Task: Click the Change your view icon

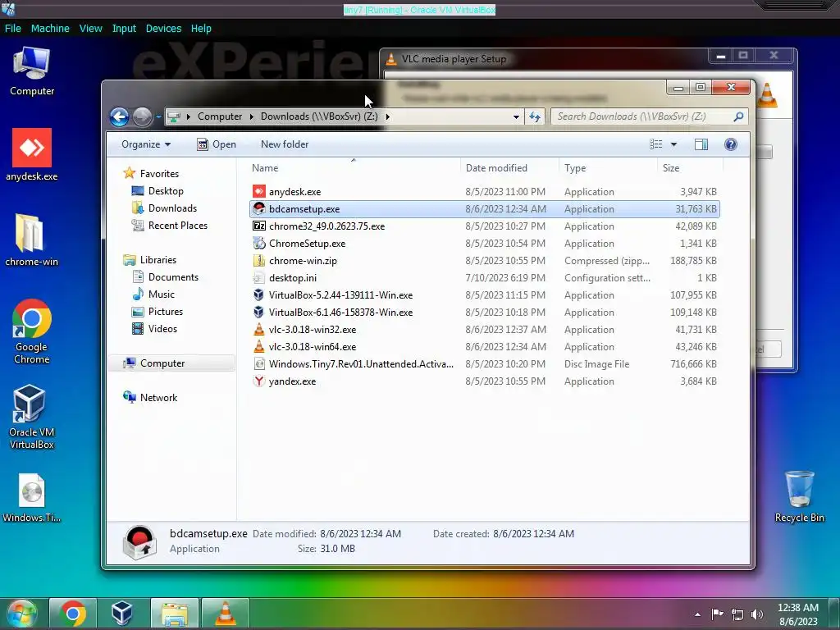Action: tap(656, 144)
